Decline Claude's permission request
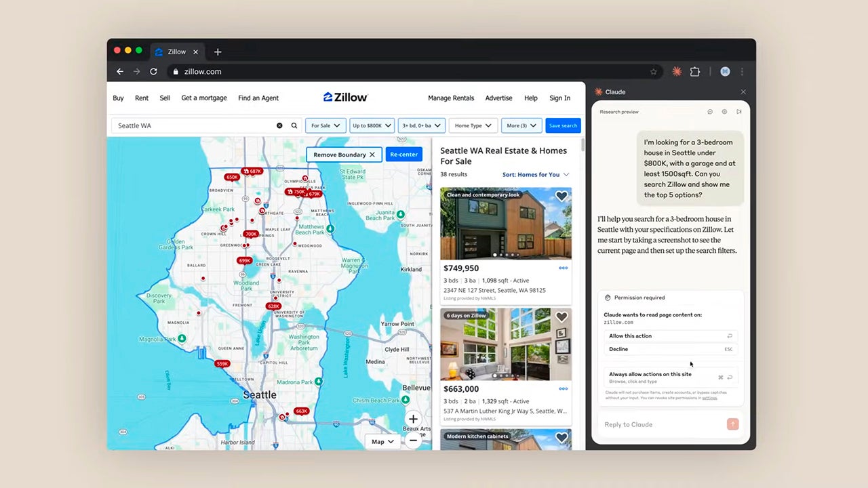Screen dimensions: 868x488 [x=670, y=349]
